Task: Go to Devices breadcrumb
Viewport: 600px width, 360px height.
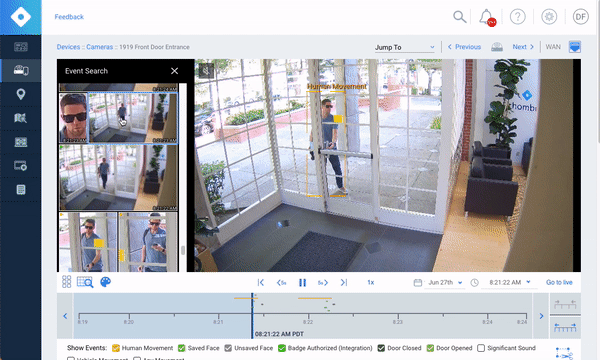Action: tap(68, 47)
